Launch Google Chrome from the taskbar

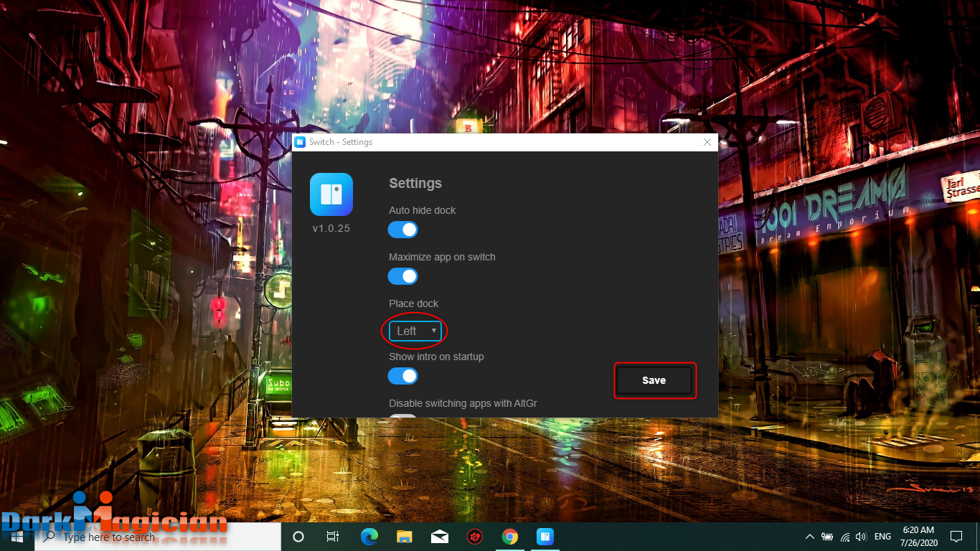[510, 537]
